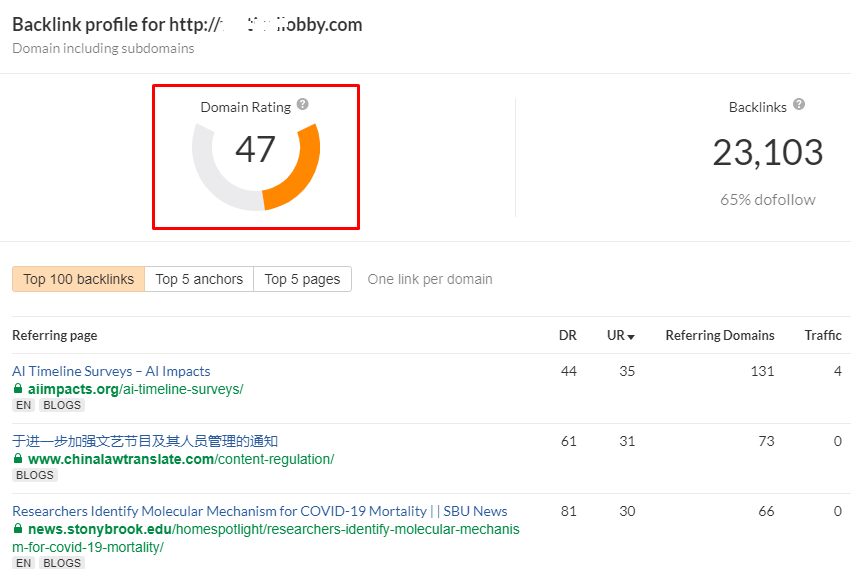Open the Chinese-titled chinalawtranslate article link

[145, 441]
